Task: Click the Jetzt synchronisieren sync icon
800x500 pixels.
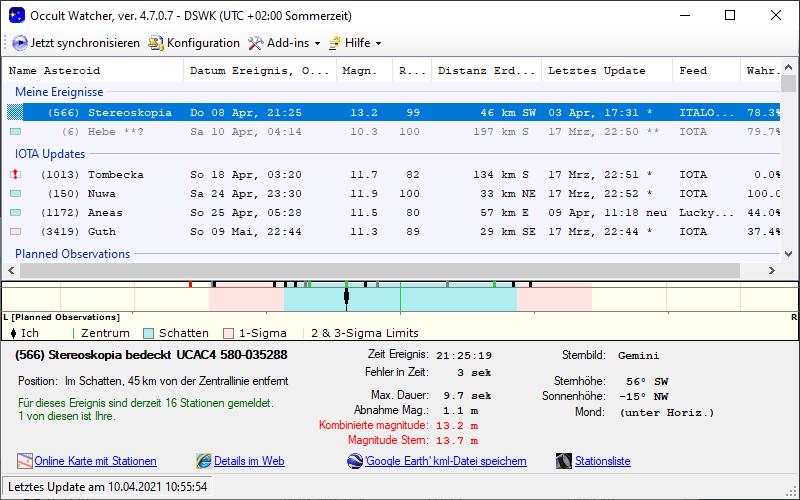Action: tap(20, 43)
